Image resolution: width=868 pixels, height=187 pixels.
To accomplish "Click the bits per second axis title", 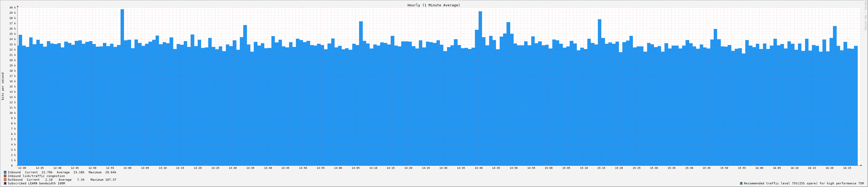I will click(x=3, y=86).
